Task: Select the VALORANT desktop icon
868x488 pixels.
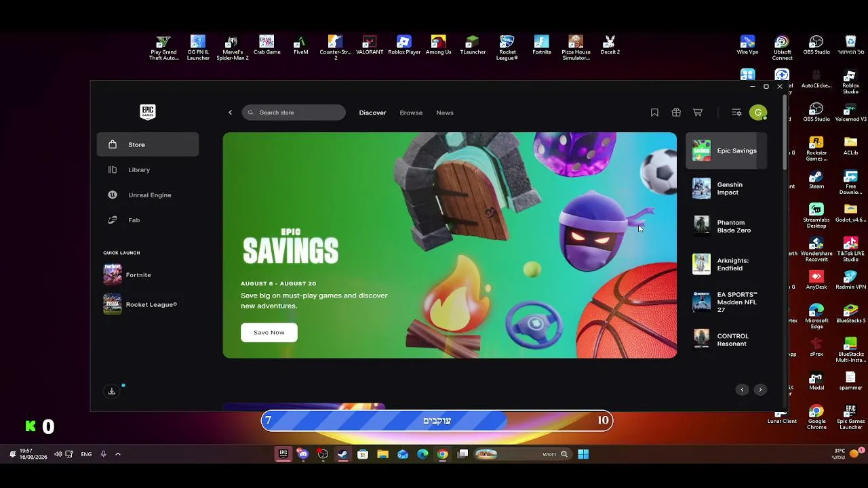Action: click(370, 45)
